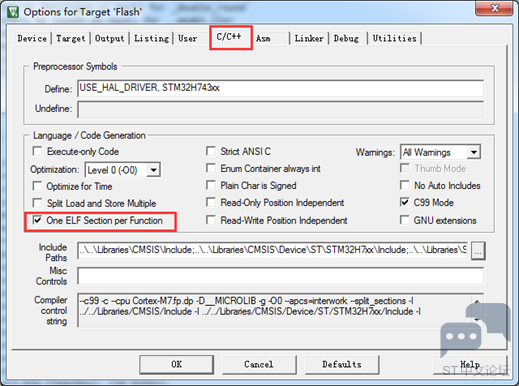The image size is (519, 386).
Task: Open Include Paths browse button
Action: pos(478,251)
